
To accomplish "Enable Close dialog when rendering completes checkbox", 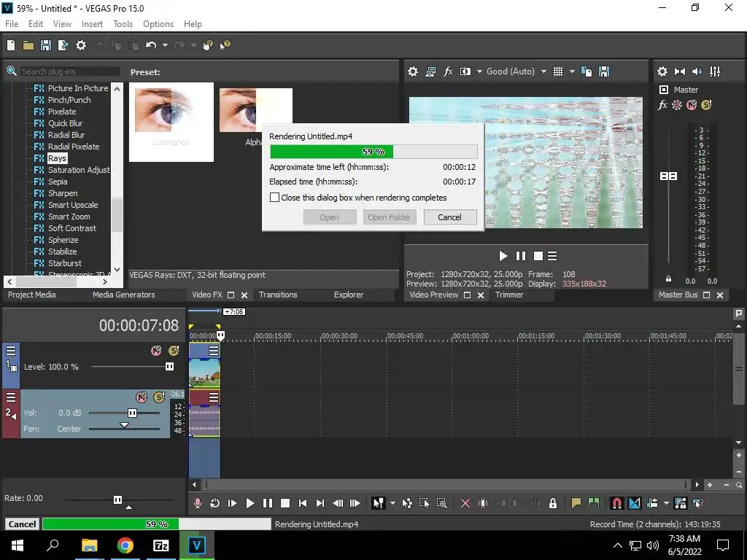I will [x=274, y=197].
